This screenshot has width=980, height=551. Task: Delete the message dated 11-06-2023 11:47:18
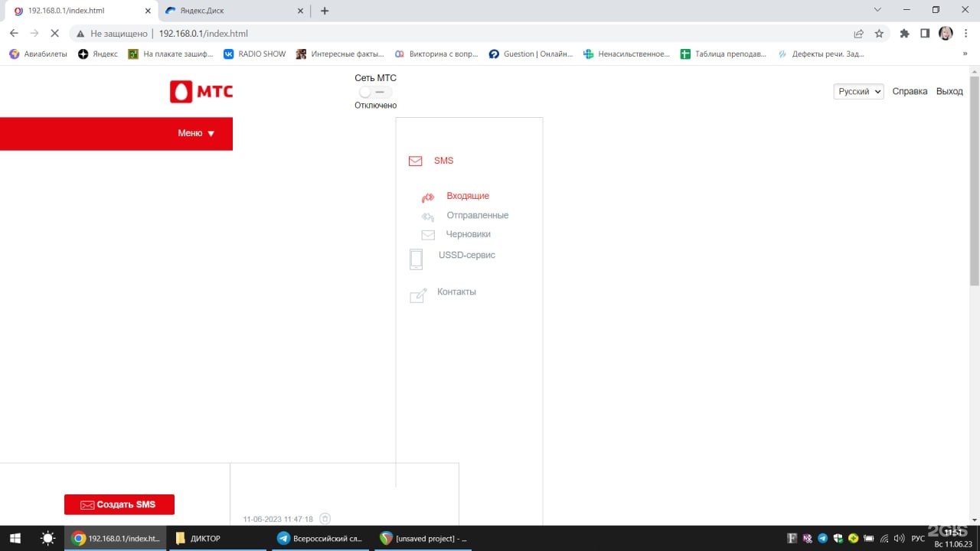pyautogui.click(x=325, y=519)
